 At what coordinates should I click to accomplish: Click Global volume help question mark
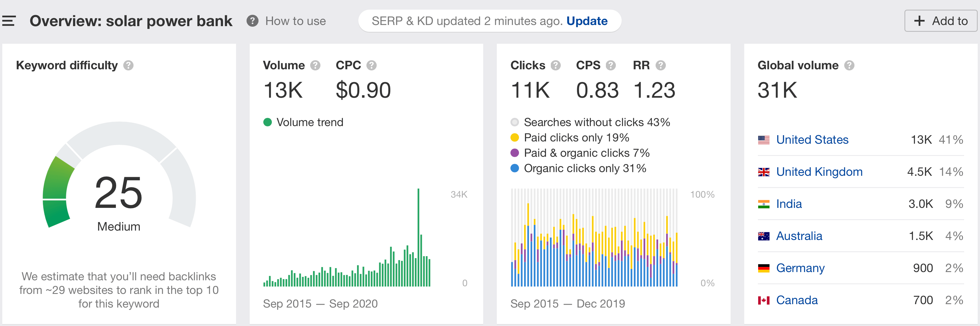point(849,65)
